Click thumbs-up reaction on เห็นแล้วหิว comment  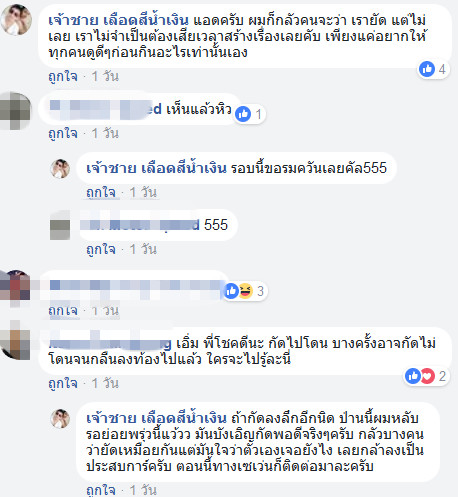[243, 114]
